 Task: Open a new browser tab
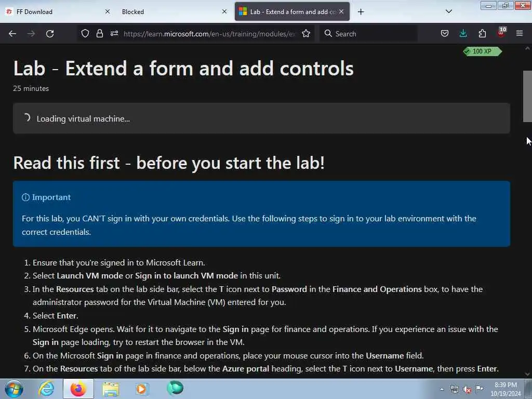click(361, 12)
